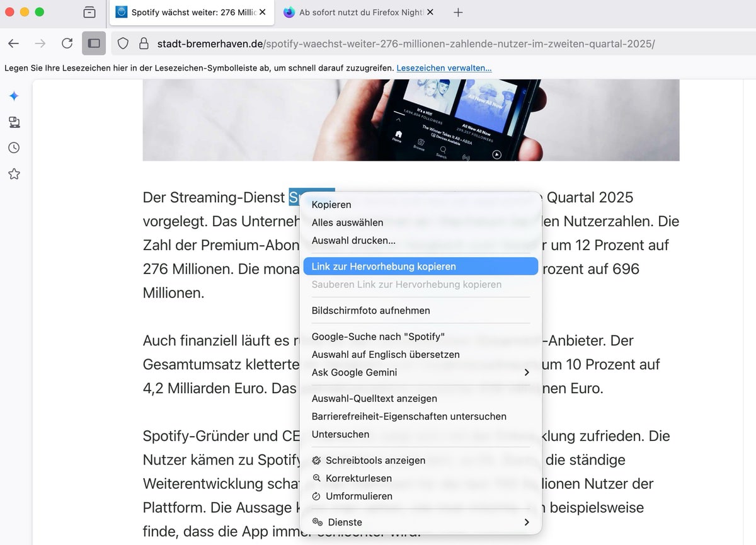Screen dimensions: 756x545
Task: Reload the current page
Action: (67, 43)
